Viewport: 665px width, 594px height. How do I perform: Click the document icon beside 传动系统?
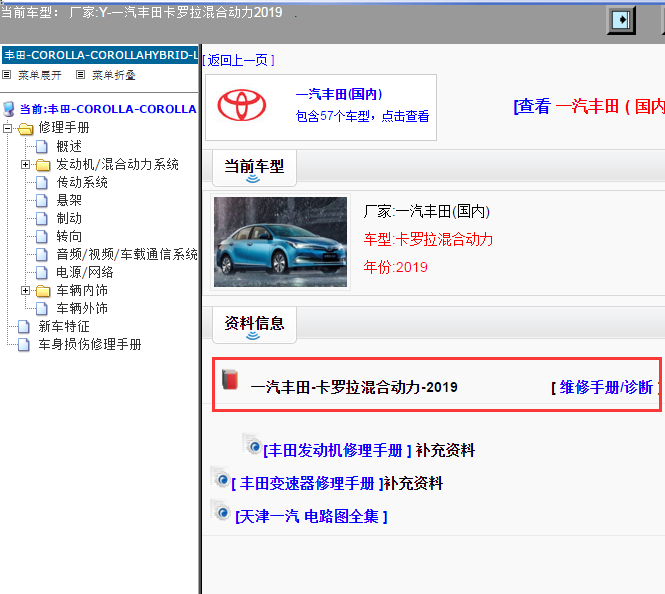[42, 183]
